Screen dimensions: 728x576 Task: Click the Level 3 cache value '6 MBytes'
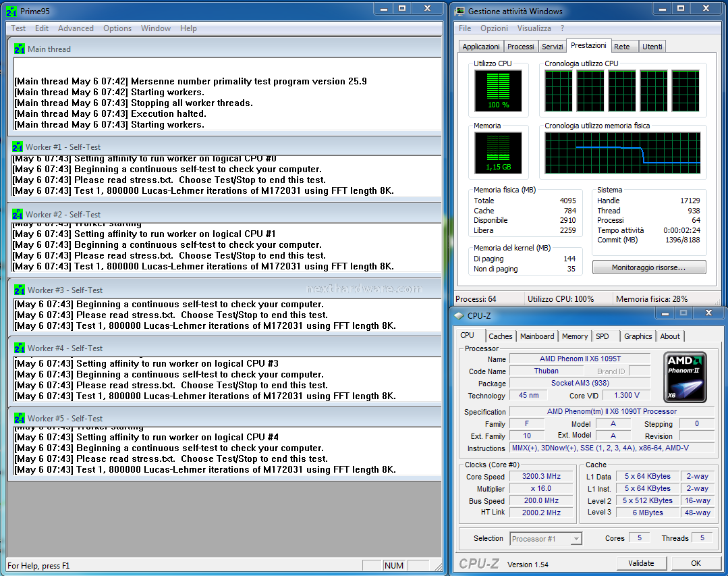(x=648, y=513)
